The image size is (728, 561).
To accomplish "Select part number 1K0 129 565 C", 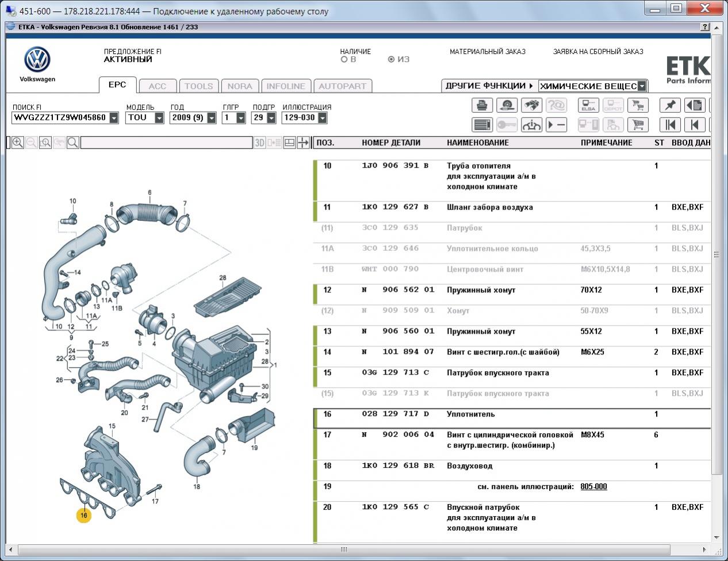I will [x=395, y=507].
